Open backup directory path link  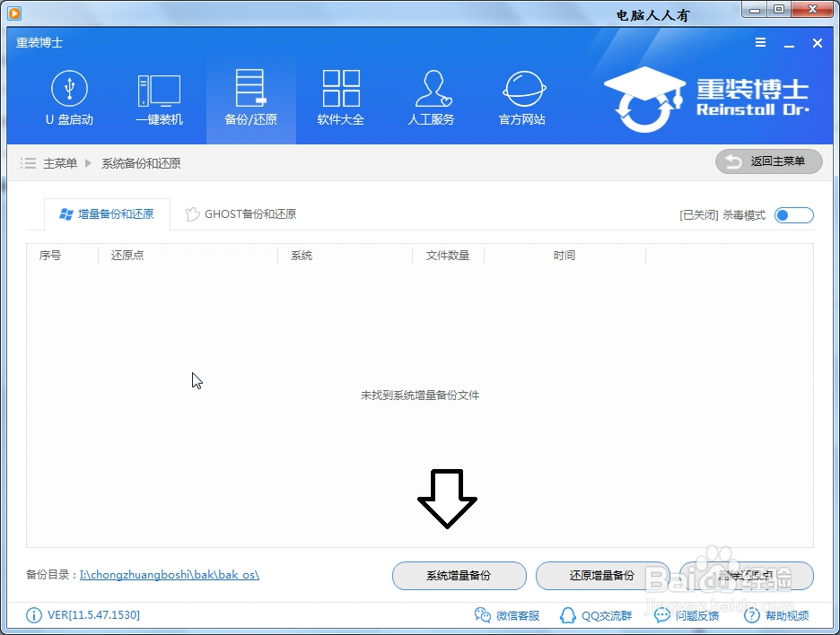pyautogui.click(x=170, y=575)
